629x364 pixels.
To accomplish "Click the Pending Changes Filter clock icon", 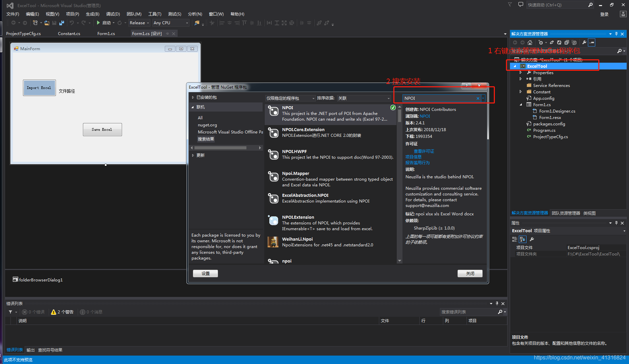I will [541, 42].
